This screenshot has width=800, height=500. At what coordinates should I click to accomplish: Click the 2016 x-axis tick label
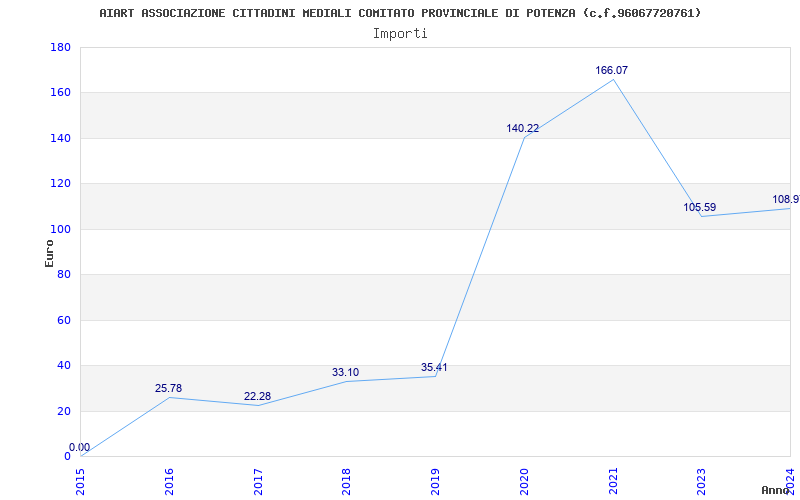[x=169, y=482]
